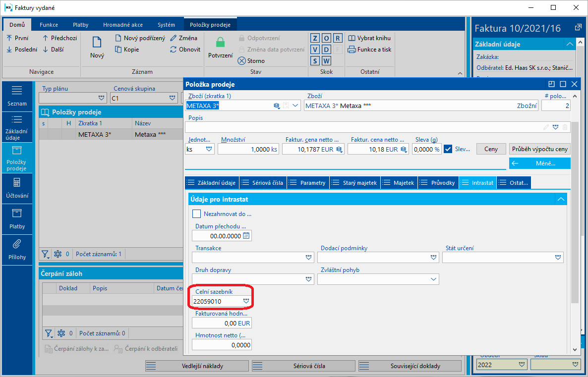Collapse Základní údaje in the Faktura panel

570,44
